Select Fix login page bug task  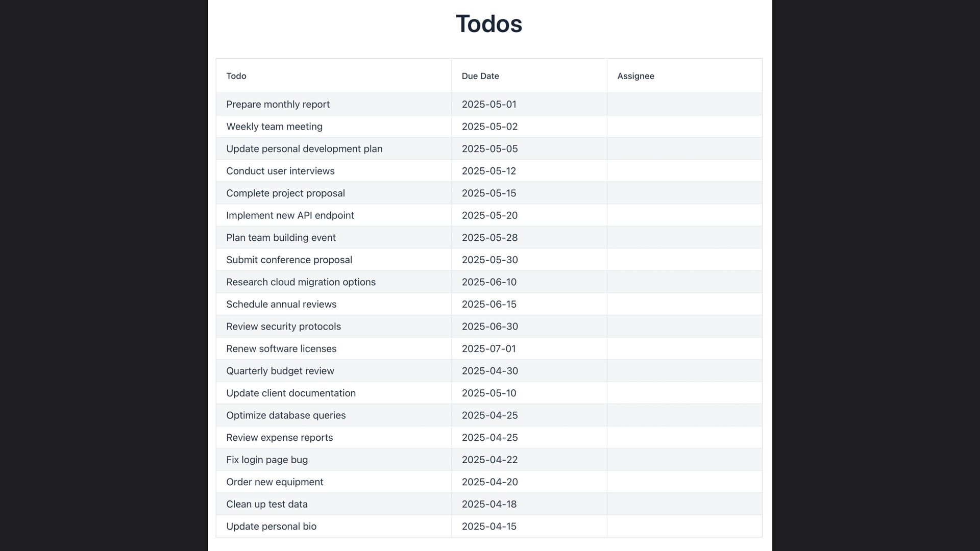tap(267, 460)
